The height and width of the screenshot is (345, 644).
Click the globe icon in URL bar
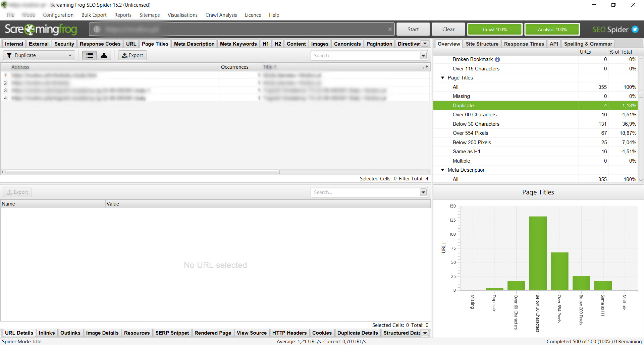pyautogui.click(x=97, y=30)
